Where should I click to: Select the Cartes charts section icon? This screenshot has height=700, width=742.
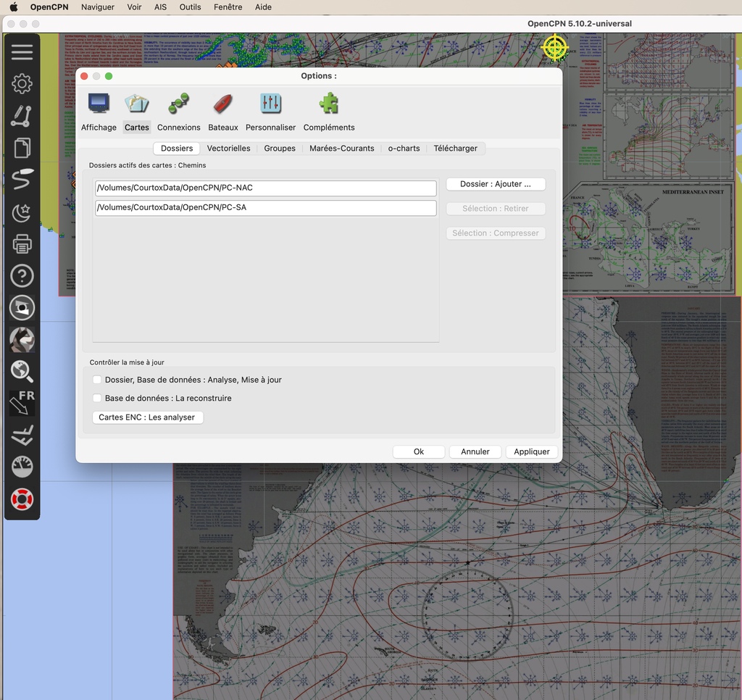(137, 112)
